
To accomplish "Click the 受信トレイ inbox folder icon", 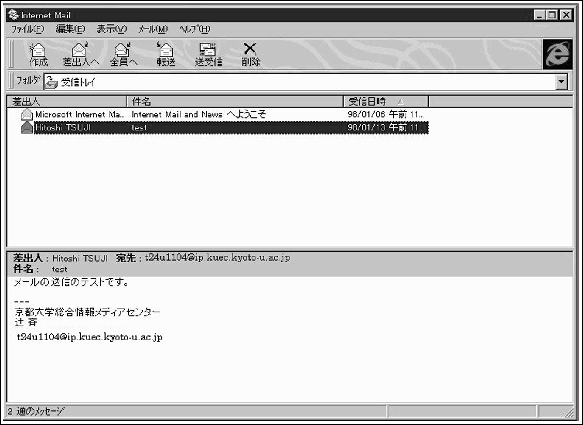I will click(x=51, y=82).
